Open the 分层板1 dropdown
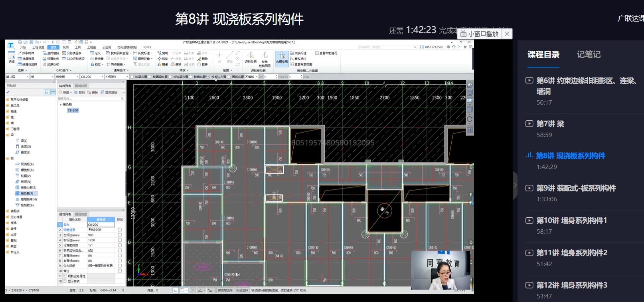The height and width of the screenshot is (302, 644). [x=117, y=77]
